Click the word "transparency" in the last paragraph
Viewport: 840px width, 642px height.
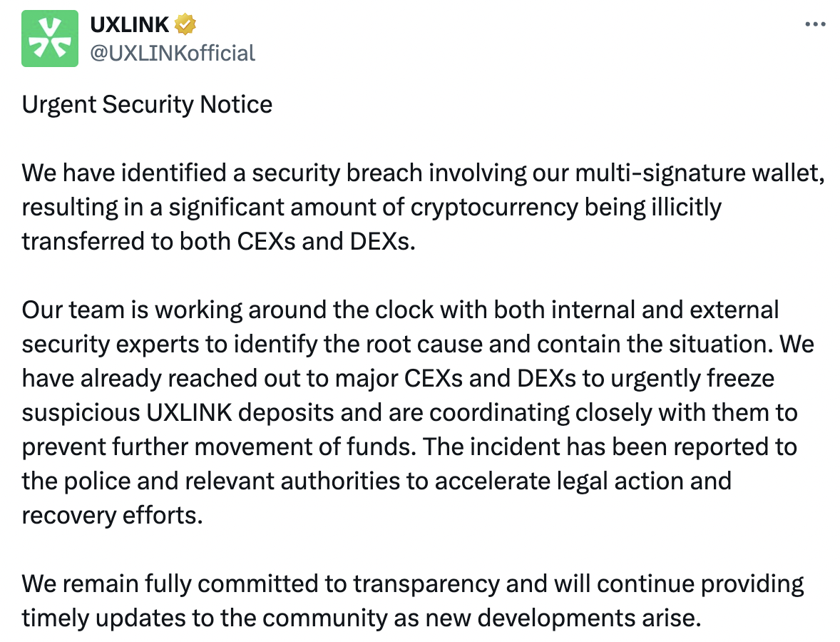click(x=426, y=585)
